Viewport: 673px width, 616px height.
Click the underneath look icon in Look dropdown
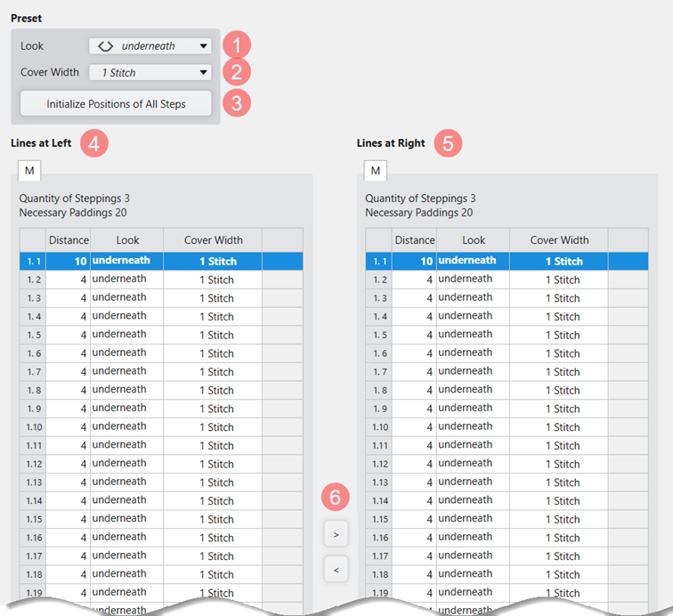click(x=105, y=46)
